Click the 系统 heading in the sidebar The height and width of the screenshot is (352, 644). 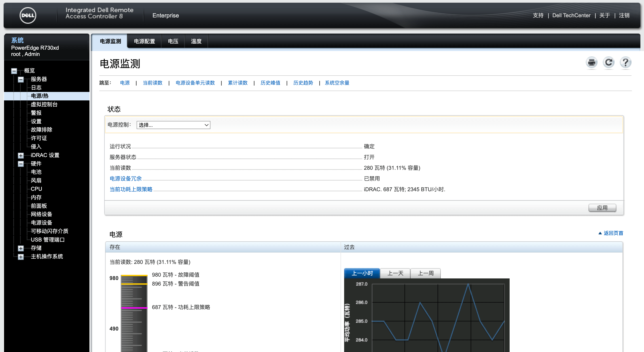[x=17, y=40]
